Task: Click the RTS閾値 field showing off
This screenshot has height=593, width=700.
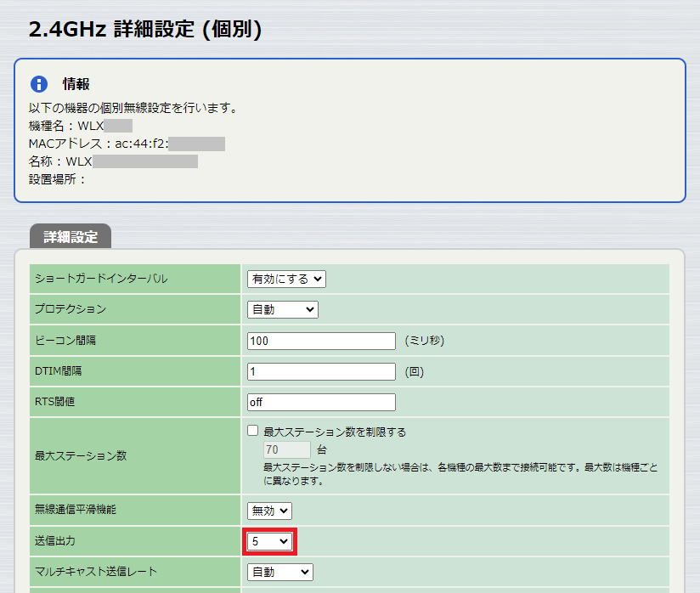Action: [320, 402]
